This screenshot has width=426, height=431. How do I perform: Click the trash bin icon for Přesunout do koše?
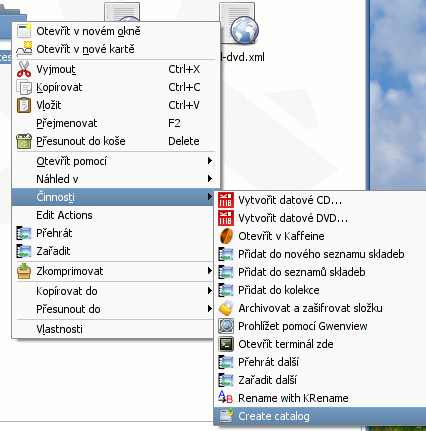[x=24, y=141]
